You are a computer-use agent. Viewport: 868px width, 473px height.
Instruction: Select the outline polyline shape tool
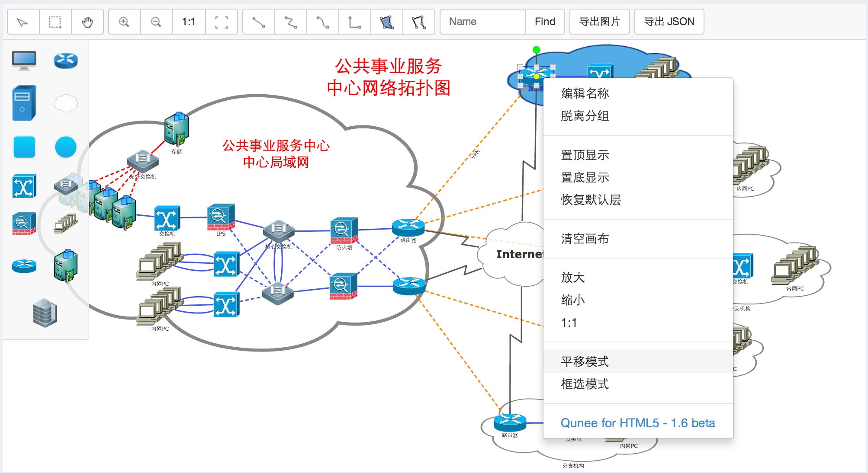coord(419,22)
